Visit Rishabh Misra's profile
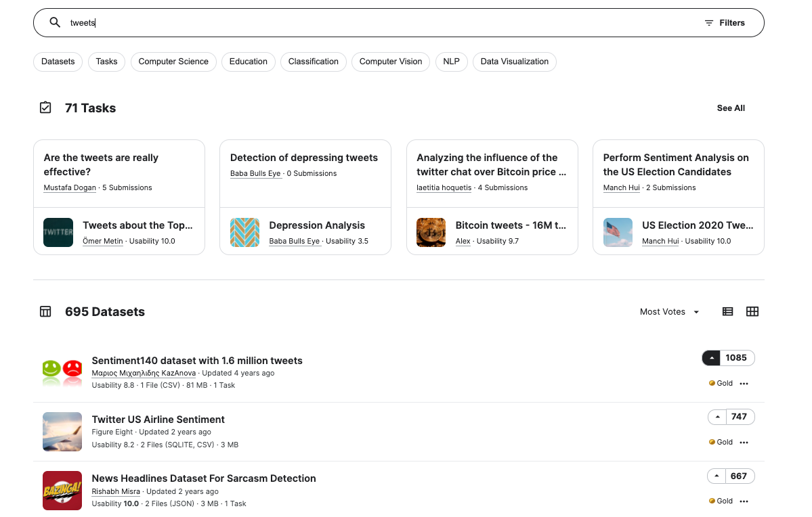 pyautogui.click(x=116, y=492)
